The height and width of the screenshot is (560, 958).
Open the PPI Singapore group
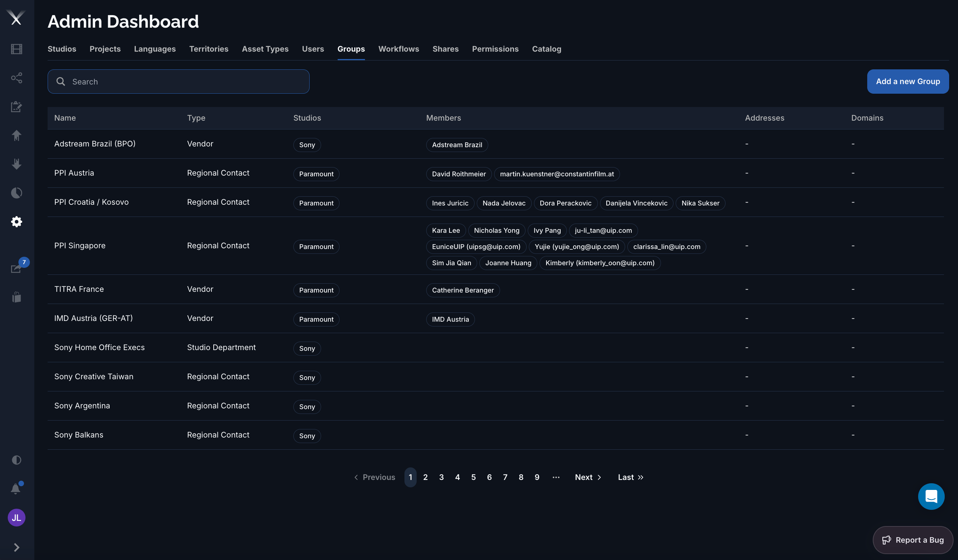pyautogui.click(x=80, y=245)
